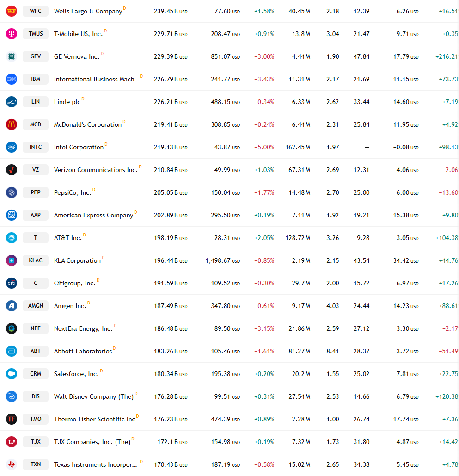Open the International Business Mach... link
This screenshot has width=459, height=476.
[x=97, y=79]
